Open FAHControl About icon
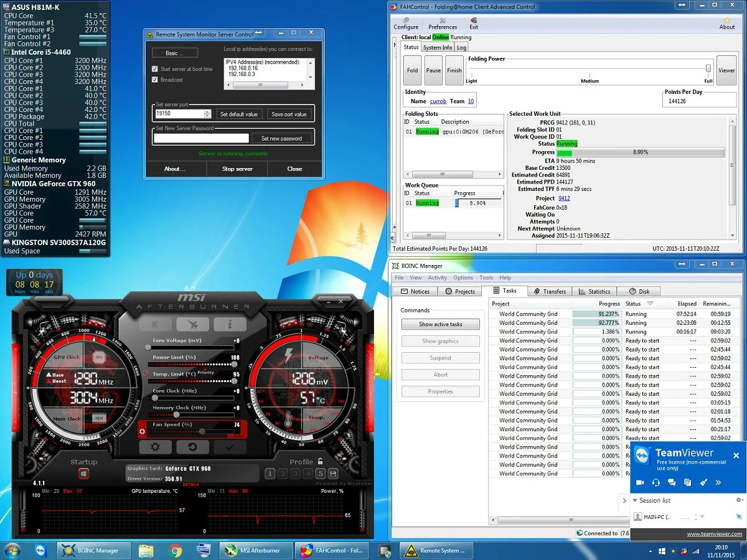Screen dimensions: 747x560 (727, 23)
